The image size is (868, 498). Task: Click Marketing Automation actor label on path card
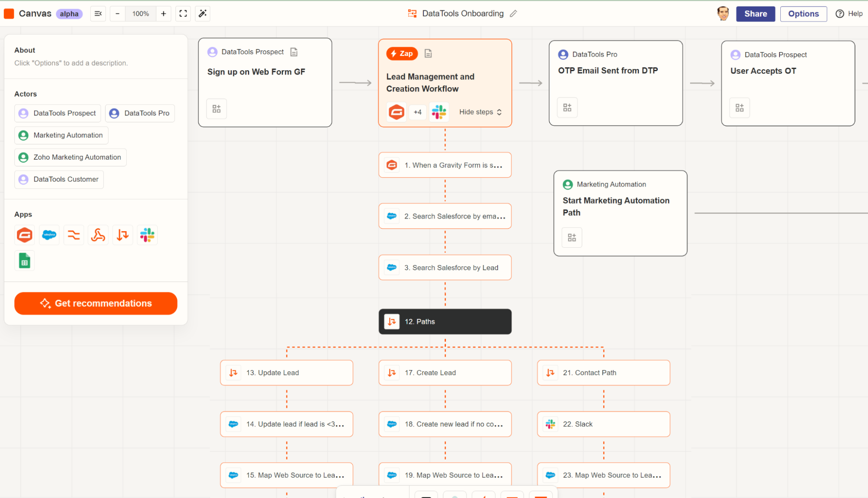tap(611, 185)
